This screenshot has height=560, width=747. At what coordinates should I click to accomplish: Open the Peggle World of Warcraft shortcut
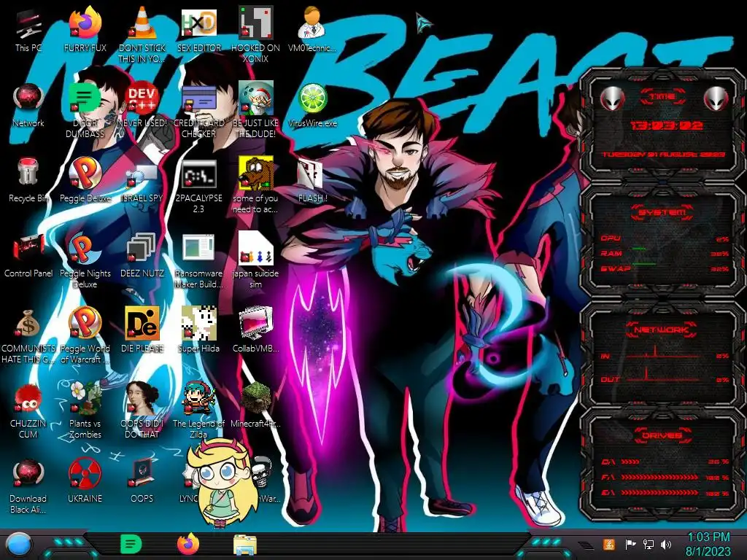[85, 323]
